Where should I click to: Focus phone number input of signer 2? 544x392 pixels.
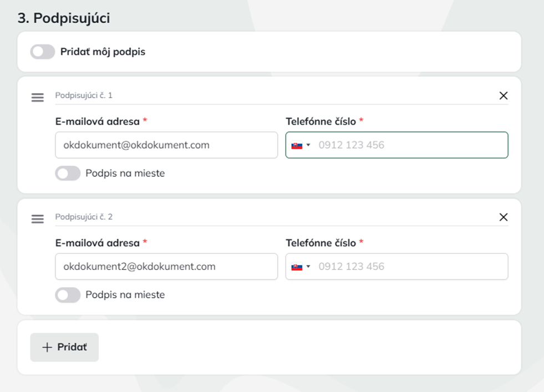point(409,267)
